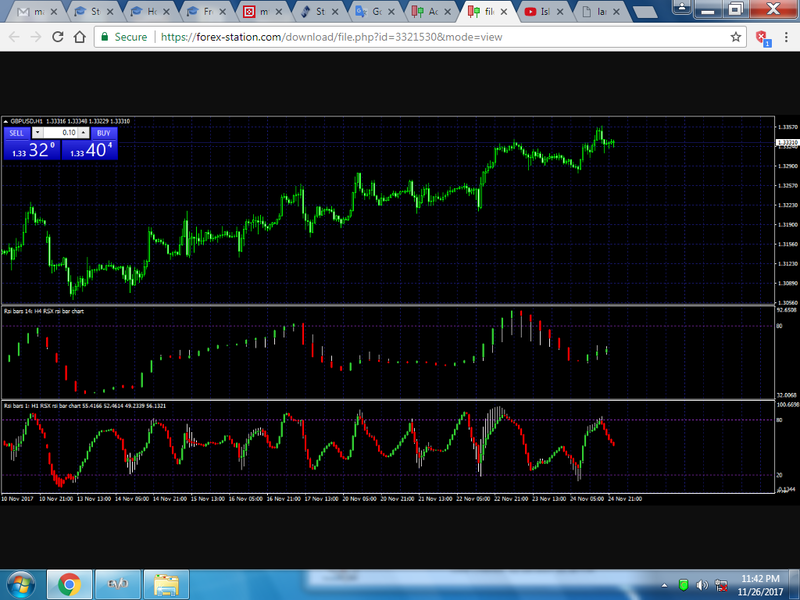Close the red-icon 'm' tab
This screenshot has width=800, height=600.
[x=279, y=12]
